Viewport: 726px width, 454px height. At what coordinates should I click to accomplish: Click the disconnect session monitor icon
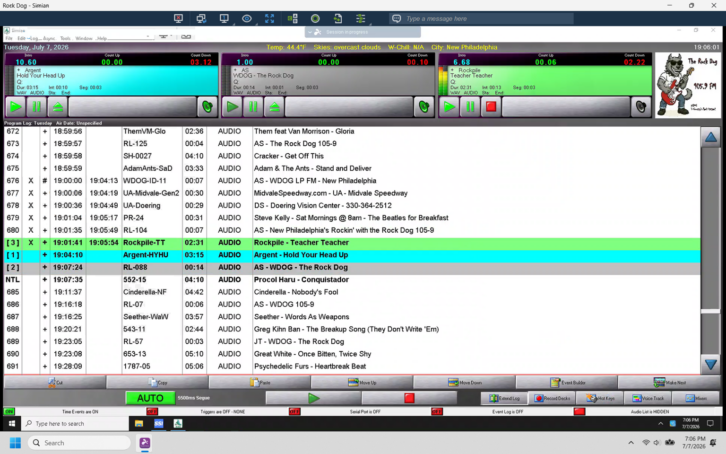coord(178,19)
